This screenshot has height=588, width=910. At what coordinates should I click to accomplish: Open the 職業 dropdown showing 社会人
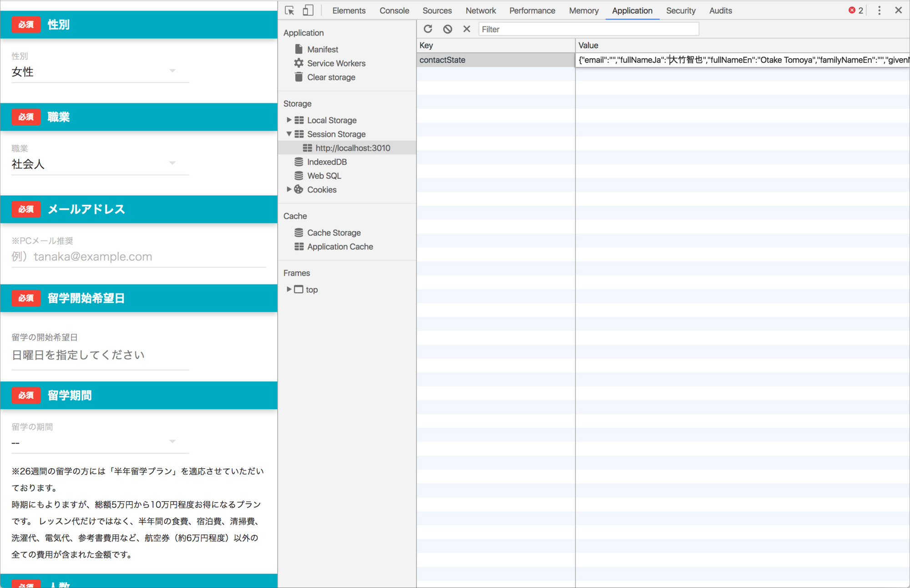coord(100,164)
